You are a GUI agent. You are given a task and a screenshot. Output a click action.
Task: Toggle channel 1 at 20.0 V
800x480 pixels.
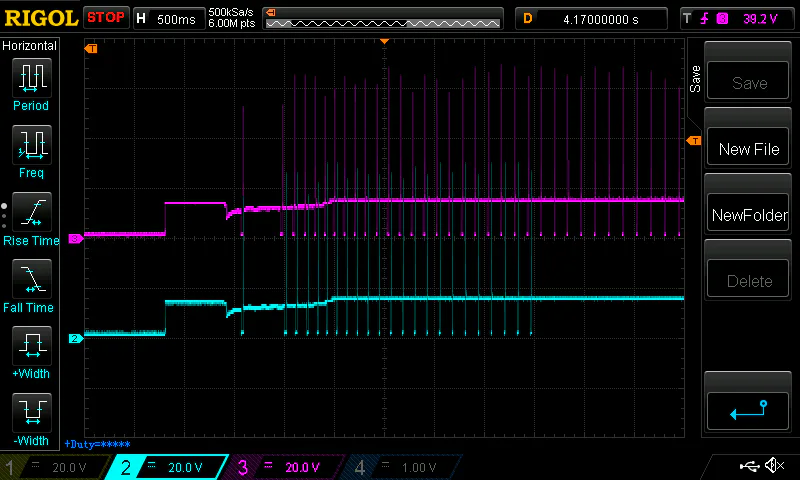[52, 467]
